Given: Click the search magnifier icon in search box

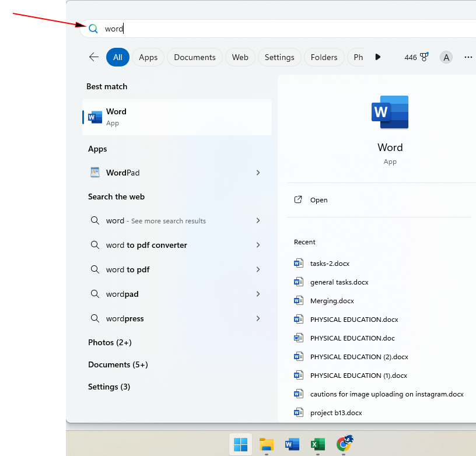Looking at the screenshot, I should click(93, 29).
